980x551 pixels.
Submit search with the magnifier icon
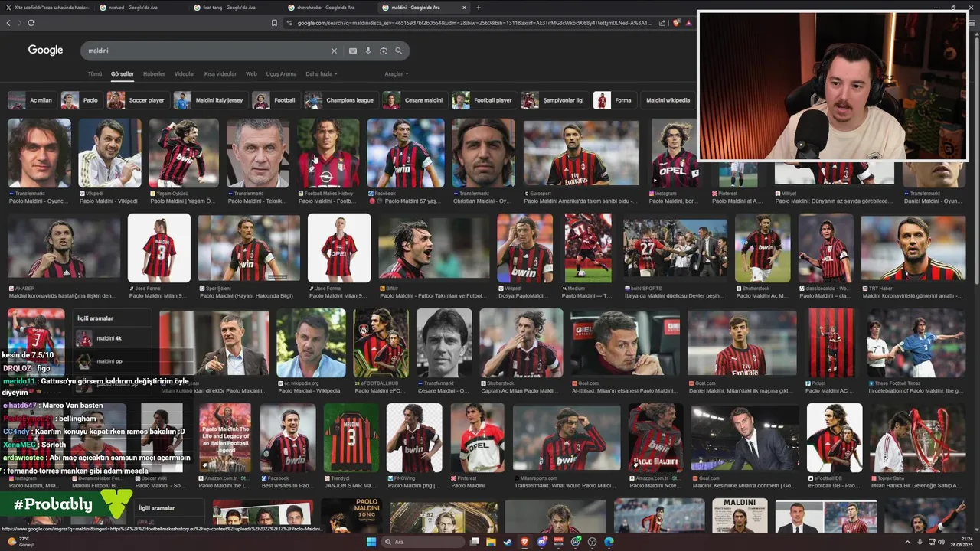tap(399, 51)
